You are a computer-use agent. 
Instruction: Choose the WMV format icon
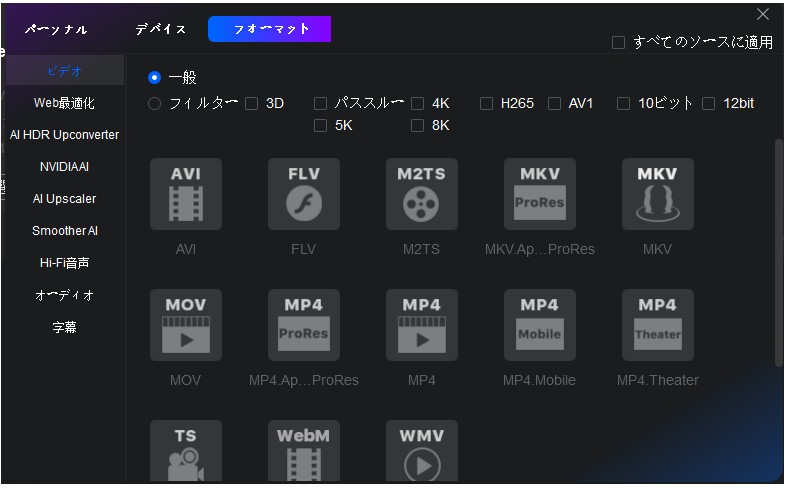click(x=421, y=452)
